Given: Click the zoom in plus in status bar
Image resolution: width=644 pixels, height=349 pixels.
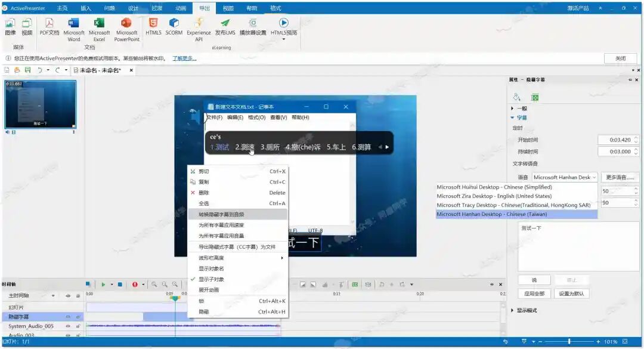Looking at the screenshot, I should point(599,342).
